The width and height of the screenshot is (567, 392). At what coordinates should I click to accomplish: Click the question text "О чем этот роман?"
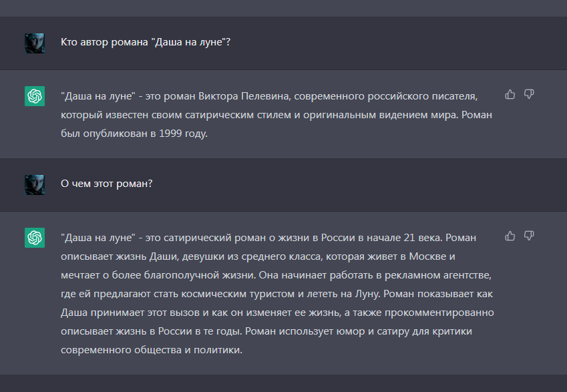106,184
